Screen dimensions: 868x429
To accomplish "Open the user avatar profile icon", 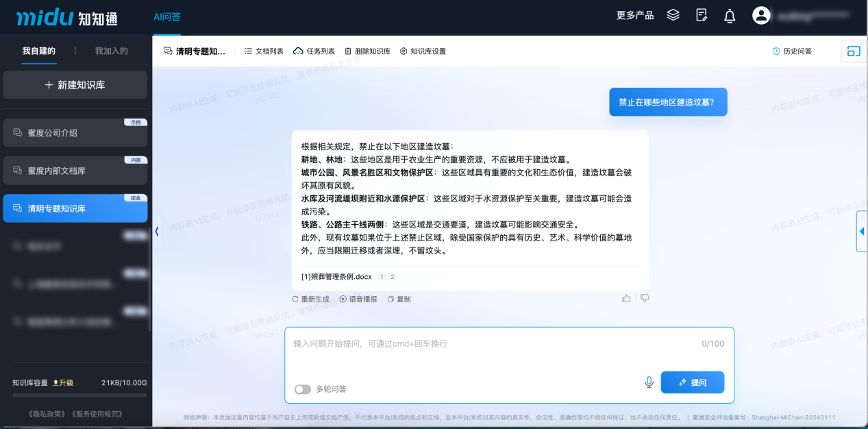I will tap(761, 15).
